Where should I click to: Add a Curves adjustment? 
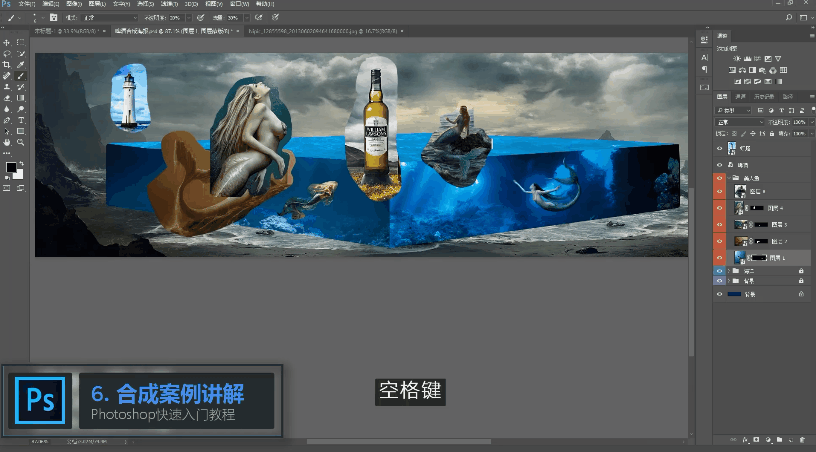tap(758, 58)
